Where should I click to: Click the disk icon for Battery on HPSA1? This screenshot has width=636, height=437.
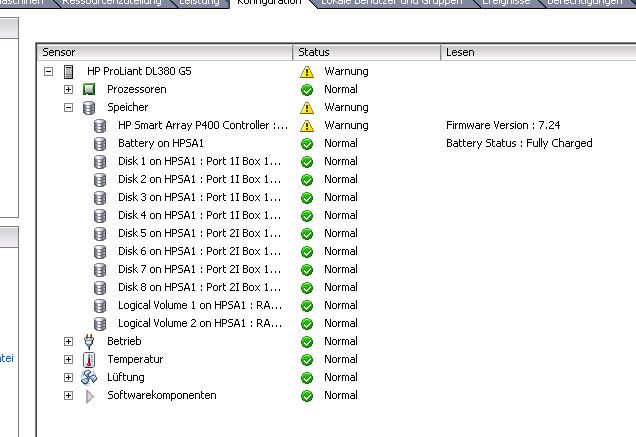point(100,144)
